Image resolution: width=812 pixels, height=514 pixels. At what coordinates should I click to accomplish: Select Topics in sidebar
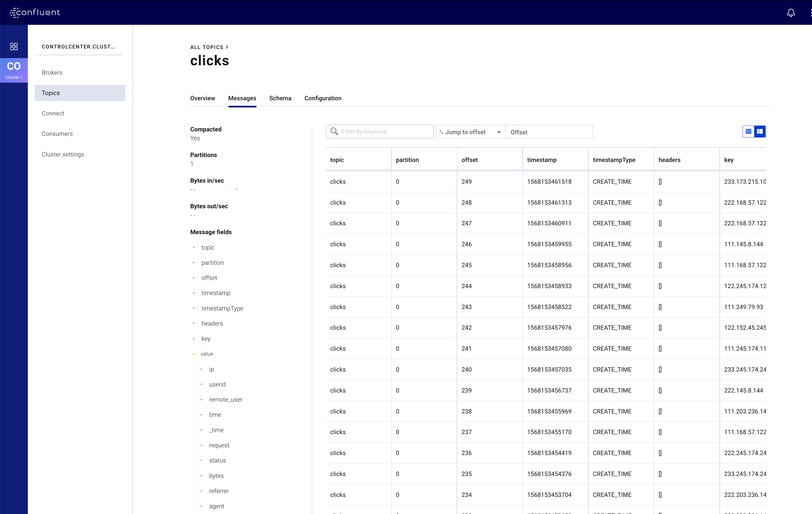80,93
